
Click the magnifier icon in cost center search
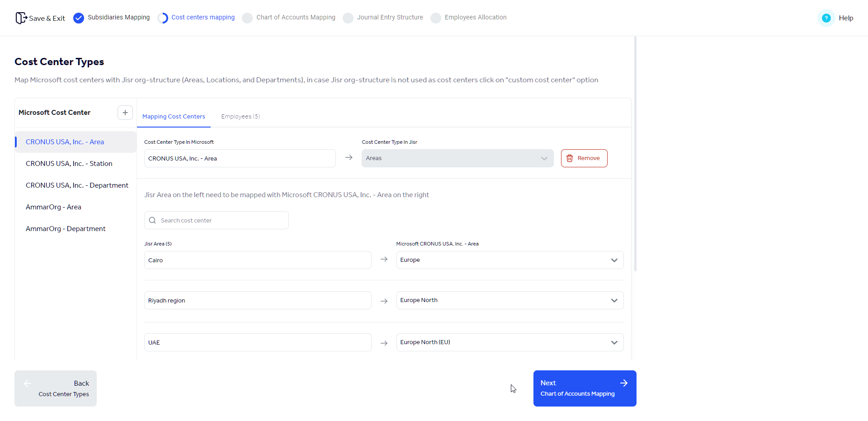(152, 220)
